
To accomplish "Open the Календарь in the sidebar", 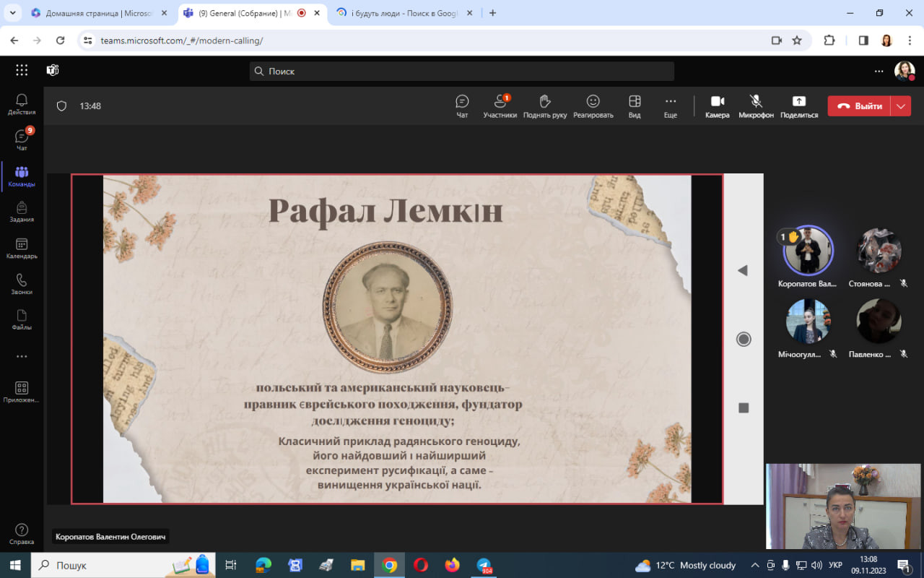I will coord(22,249).
